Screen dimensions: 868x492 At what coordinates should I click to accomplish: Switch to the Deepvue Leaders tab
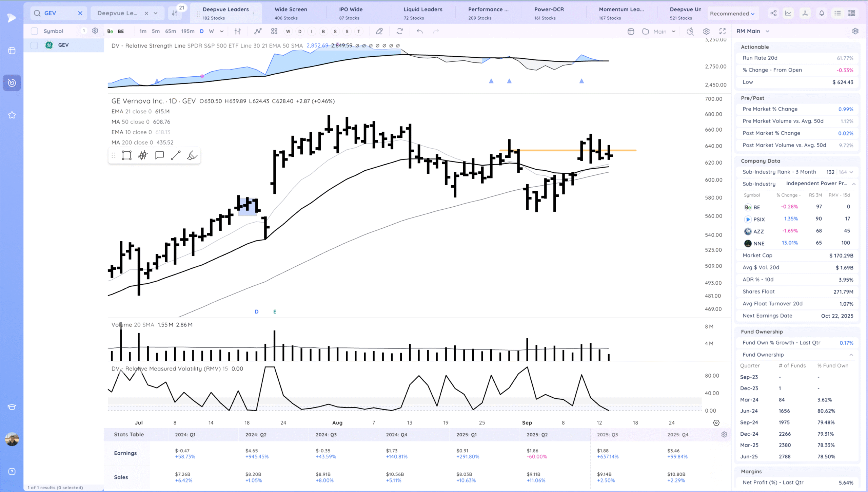click(x=225, y=13)
